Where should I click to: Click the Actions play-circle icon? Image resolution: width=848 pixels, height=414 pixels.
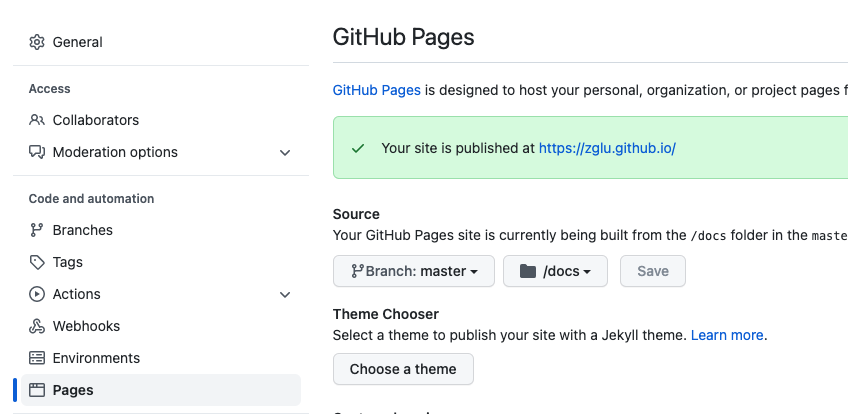(37, 294)
